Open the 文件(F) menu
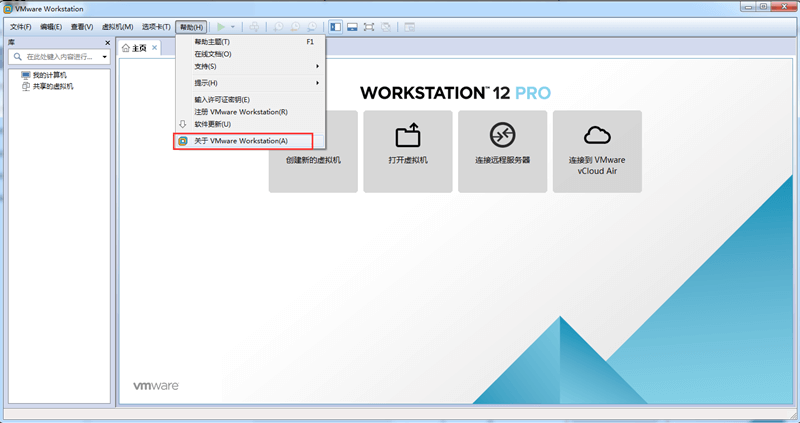The height and width of the screenshot is (423, 800). coord(20,27)
